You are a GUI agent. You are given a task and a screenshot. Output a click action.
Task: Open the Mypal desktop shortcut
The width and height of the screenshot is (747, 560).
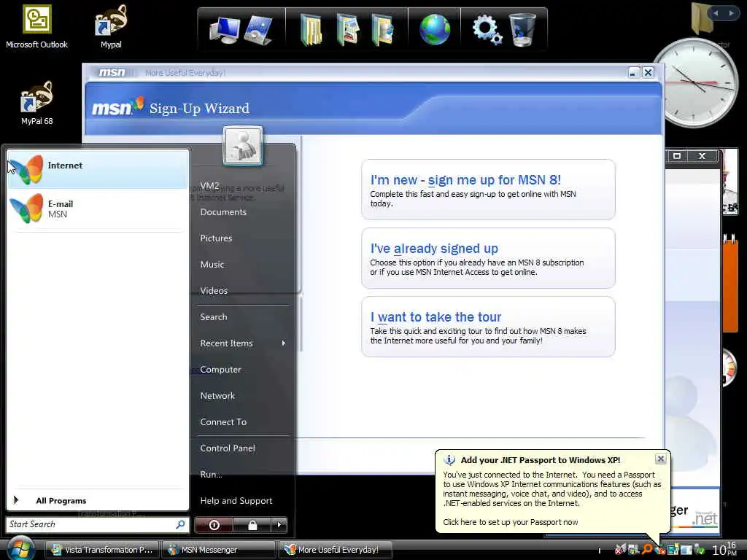pyautogui.click(x=111, y=27)
